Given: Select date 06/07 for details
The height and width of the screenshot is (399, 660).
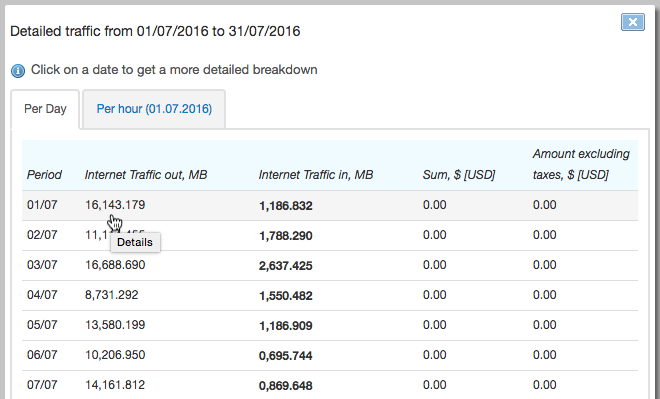Looking at the screenshot, I should click(x=42, y=355).
